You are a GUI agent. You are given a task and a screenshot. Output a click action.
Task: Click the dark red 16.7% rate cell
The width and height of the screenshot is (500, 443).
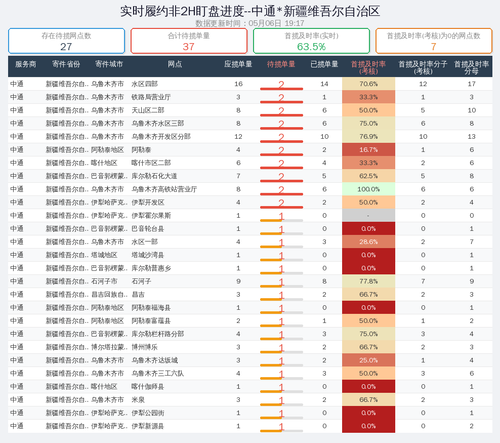coord(368,150)
